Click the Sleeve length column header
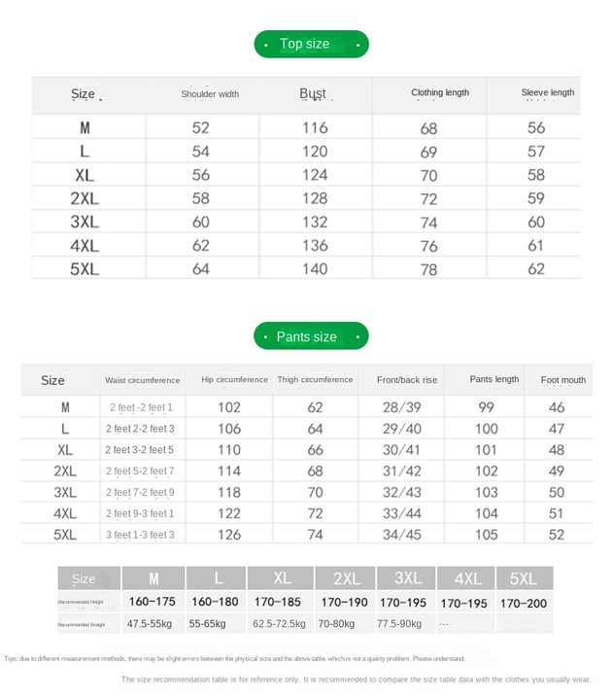This screenshot has width=612, height=700. (548, 92)
